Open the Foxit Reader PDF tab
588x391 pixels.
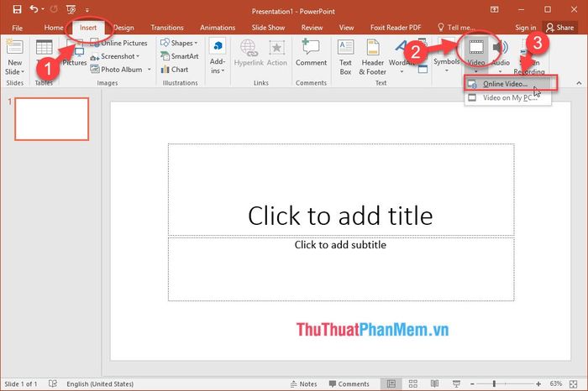(x=396, y=28)
